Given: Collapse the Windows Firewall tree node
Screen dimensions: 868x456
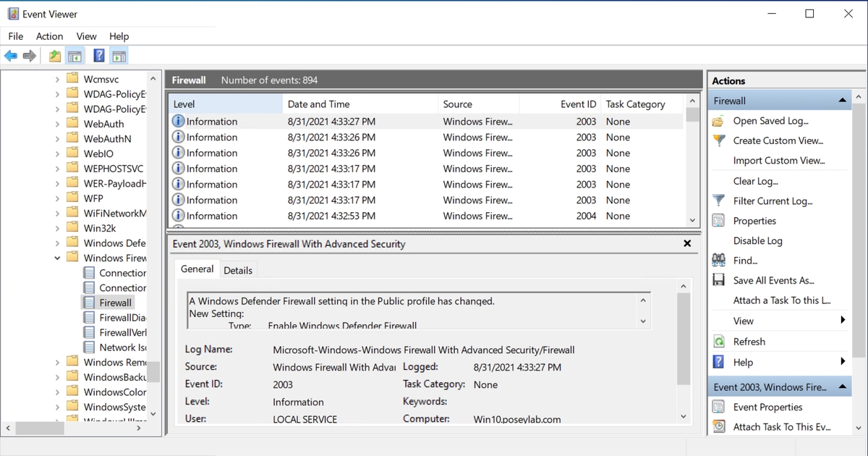Looking at the screenshot, I should tap(57, 257).
